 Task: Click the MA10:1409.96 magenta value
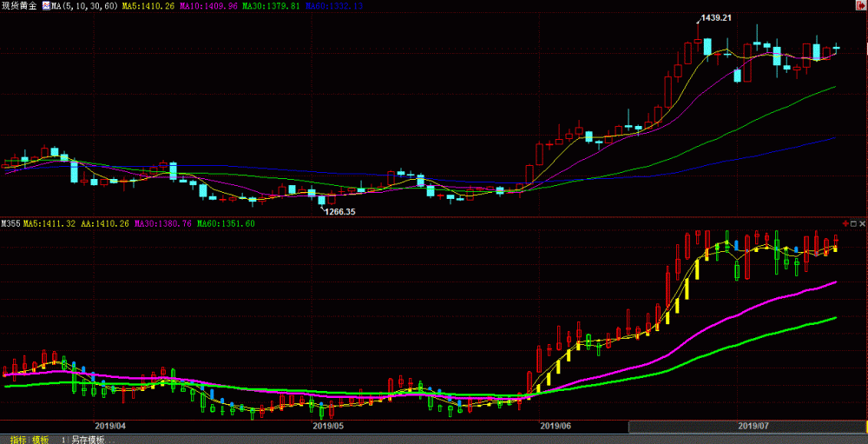[x=208, y=5]
